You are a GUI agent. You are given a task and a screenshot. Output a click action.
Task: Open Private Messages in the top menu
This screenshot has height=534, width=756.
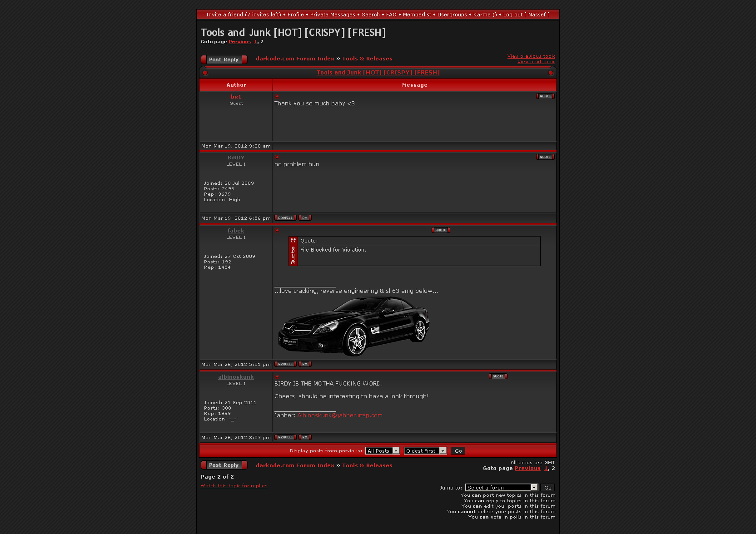[x=333, y=15]
